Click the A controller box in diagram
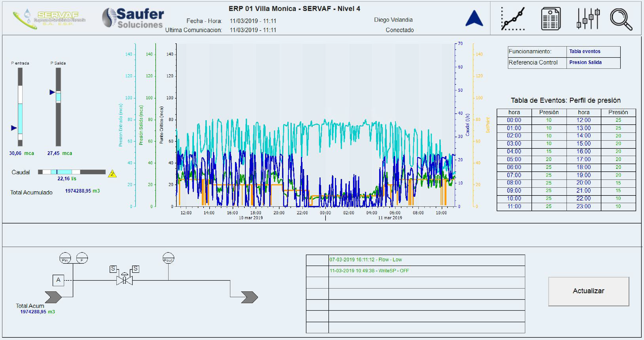 tap(58, 280)
